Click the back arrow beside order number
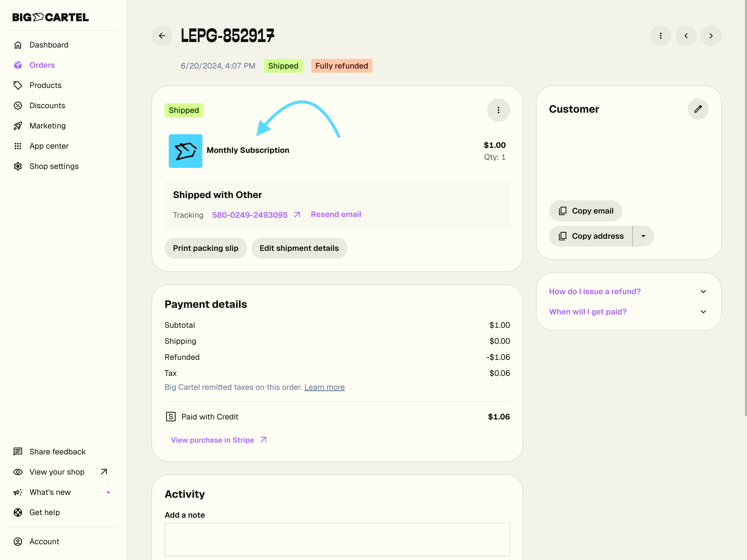Image resolution: width=747 pixels, height=560 pixels. pyautogui.click(x=162, y=36)
